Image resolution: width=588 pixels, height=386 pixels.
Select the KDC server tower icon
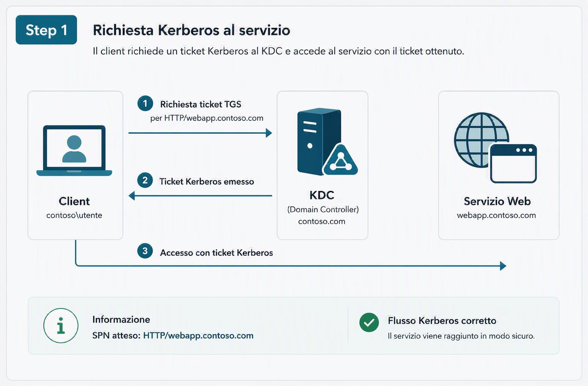(x=327, y=142)
